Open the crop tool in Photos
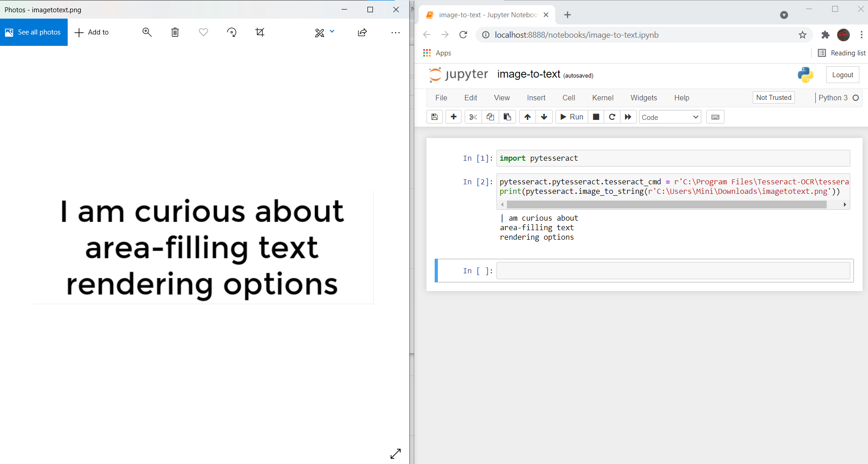The height and width of the screenshot is (464, 868). pyautogui.click(x=260, y=32)
